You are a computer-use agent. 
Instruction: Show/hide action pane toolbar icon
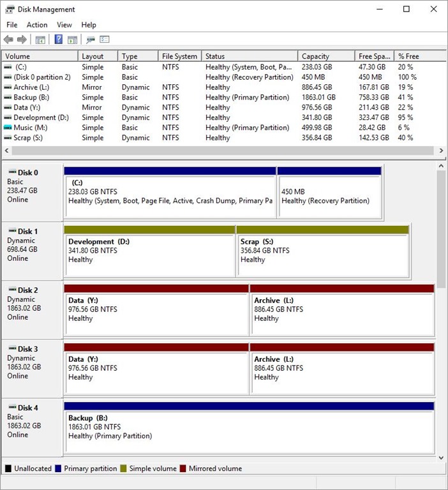pos(72,40)
